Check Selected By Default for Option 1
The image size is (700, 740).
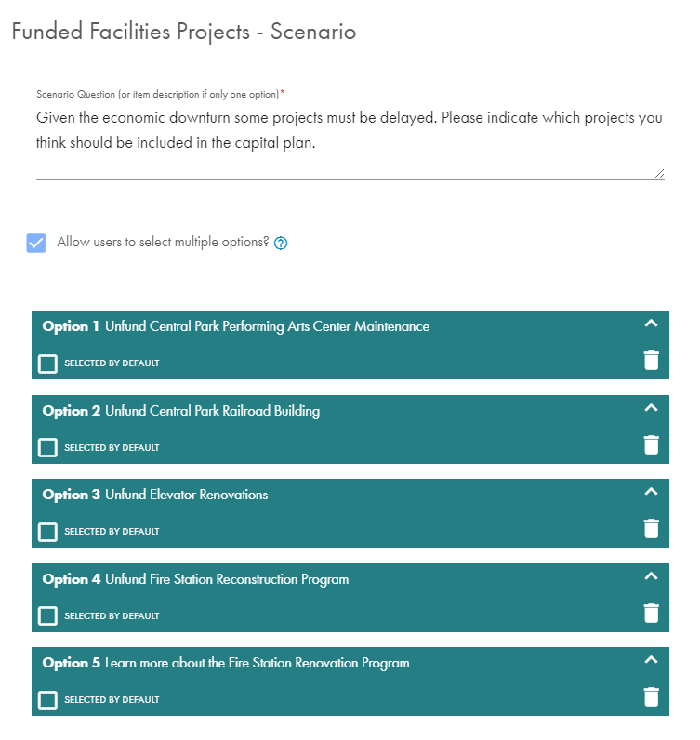[47, 363]
